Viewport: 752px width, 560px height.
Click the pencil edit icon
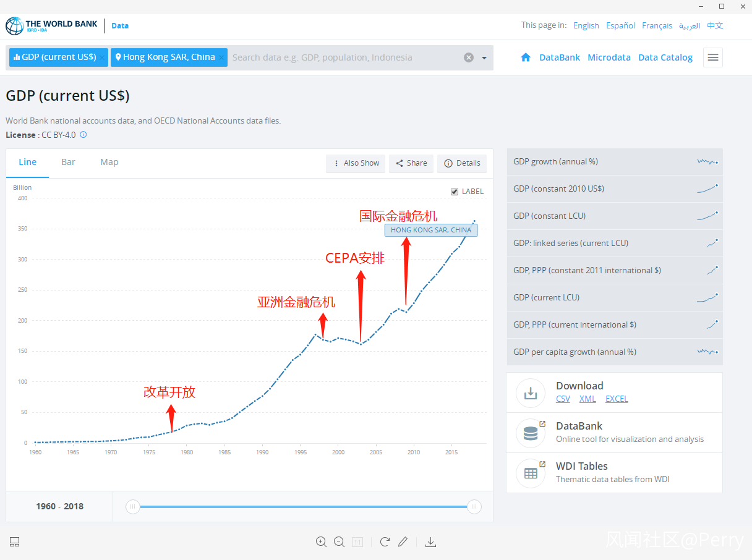pyautogui.click(x=403, y=542)
